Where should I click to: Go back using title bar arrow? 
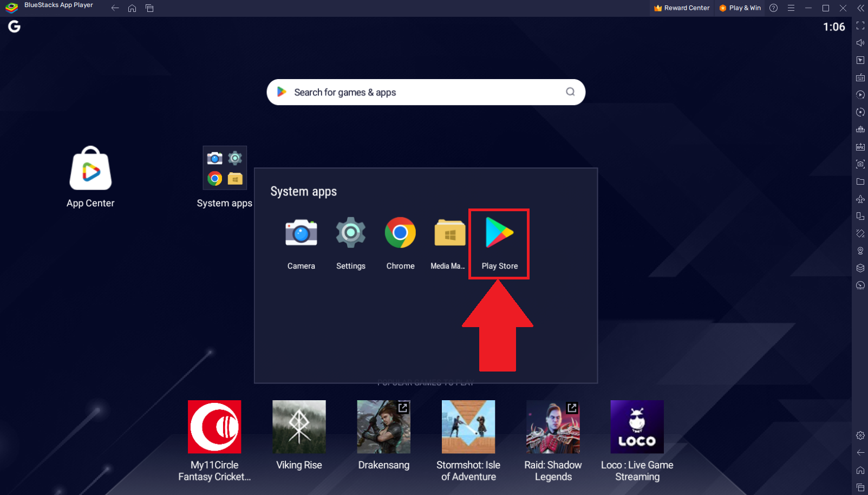click(x=115, y=8)
